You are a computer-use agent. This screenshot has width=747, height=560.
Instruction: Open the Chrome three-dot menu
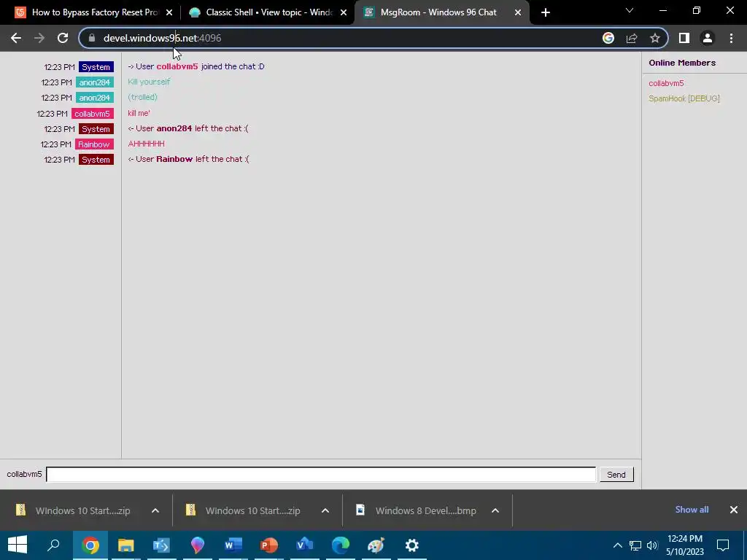(x=731, y=38)
